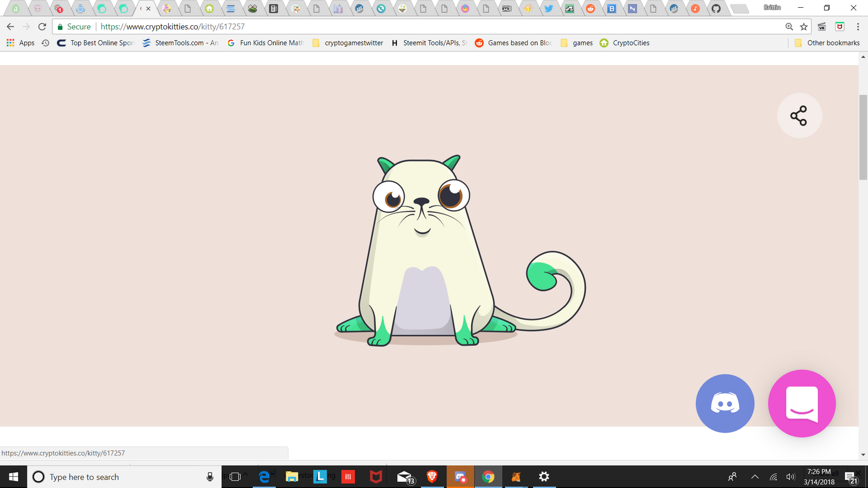The height and width of the screenshot is (488, 868).
Task: Open the extension icon left of the red shield
Action: click(822, 26)
